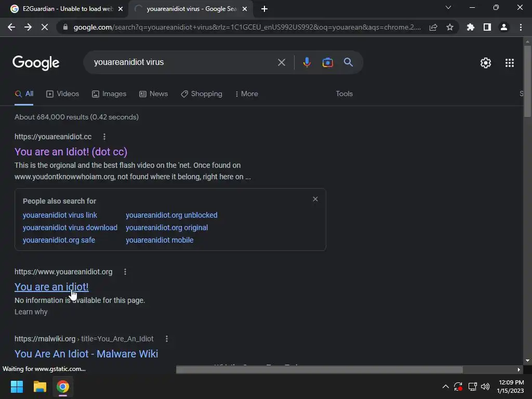Open the Windows Start menu
This screenshot has width=532, height=399.
tap(17, 387)
